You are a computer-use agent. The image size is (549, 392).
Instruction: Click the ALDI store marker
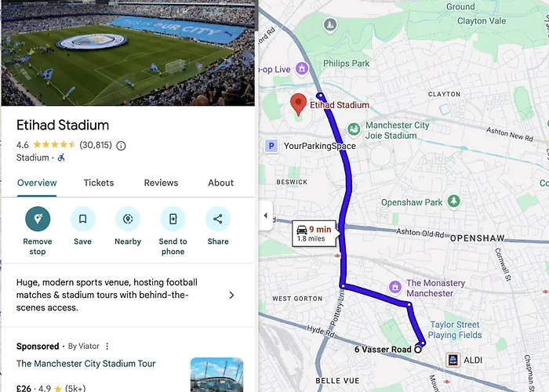(453, 360)
